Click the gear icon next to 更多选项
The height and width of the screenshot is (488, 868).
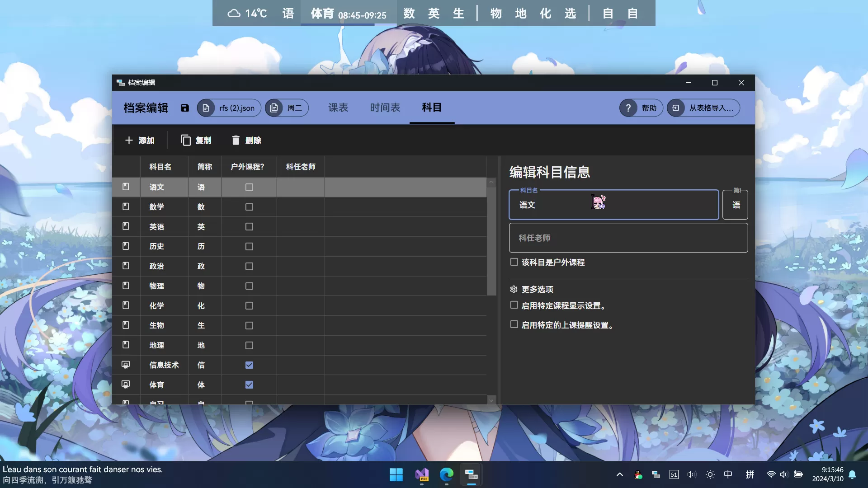coord(514,289)
